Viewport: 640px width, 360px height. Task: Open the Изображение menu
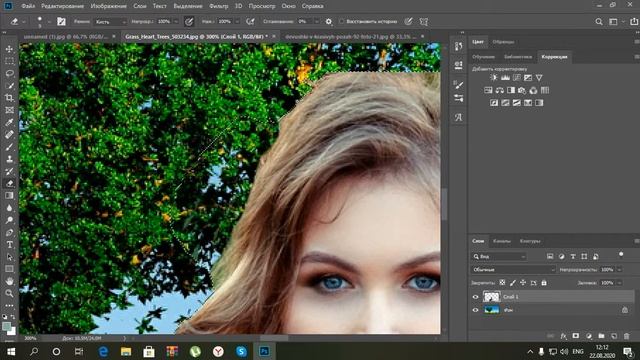(x=109, y=6)
